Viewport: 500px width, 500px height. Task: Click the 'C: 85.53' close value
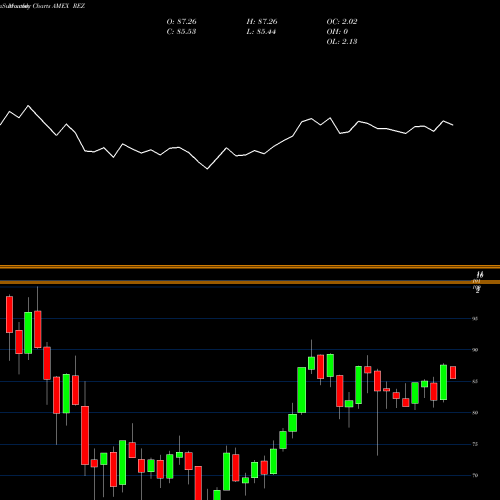click(181, 32)
